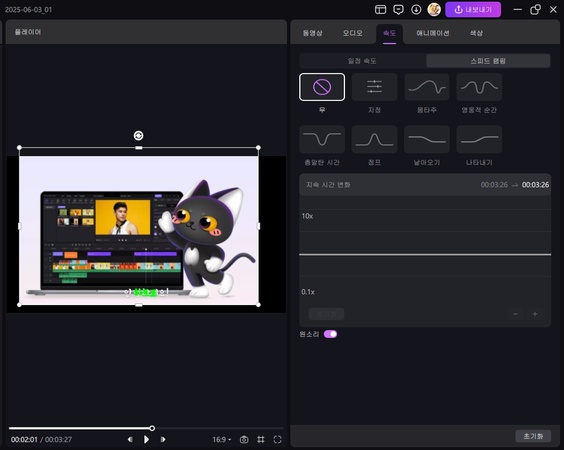
Task: Choose the '지정' custom speed ramping preset
Action: coord(374,87)
